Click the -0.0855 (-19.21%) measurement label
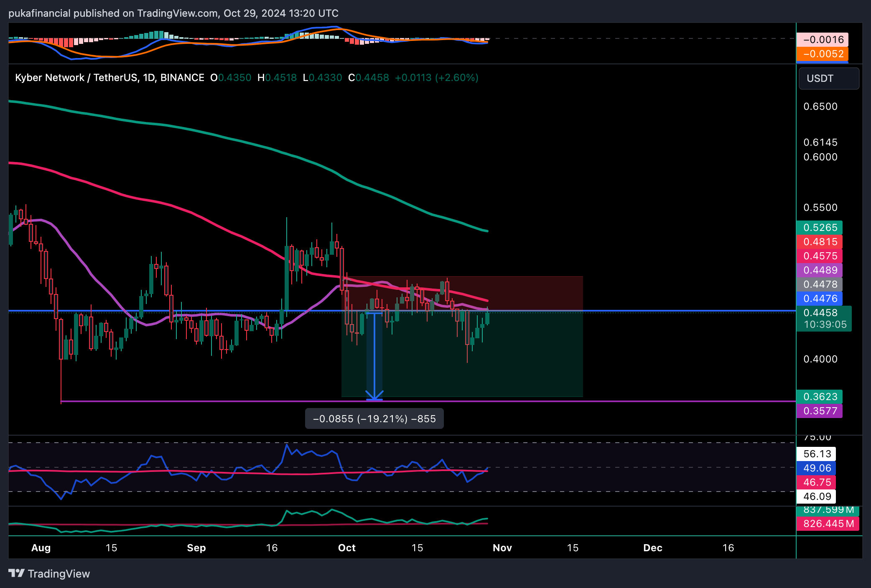The image size is (871, 588). [374, 418]
